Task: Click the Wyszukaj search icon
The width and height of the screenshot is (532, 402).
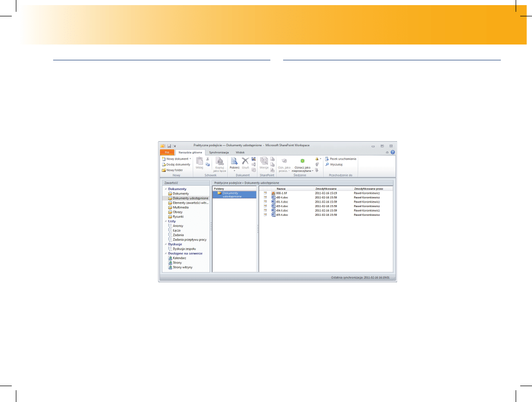Action: (x=327, y=165)
